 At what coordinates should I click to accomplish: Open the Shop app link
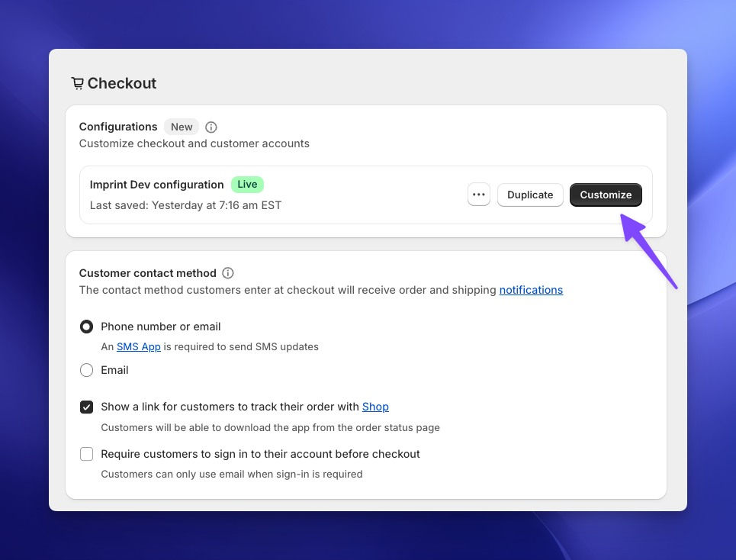coord(375,407)
